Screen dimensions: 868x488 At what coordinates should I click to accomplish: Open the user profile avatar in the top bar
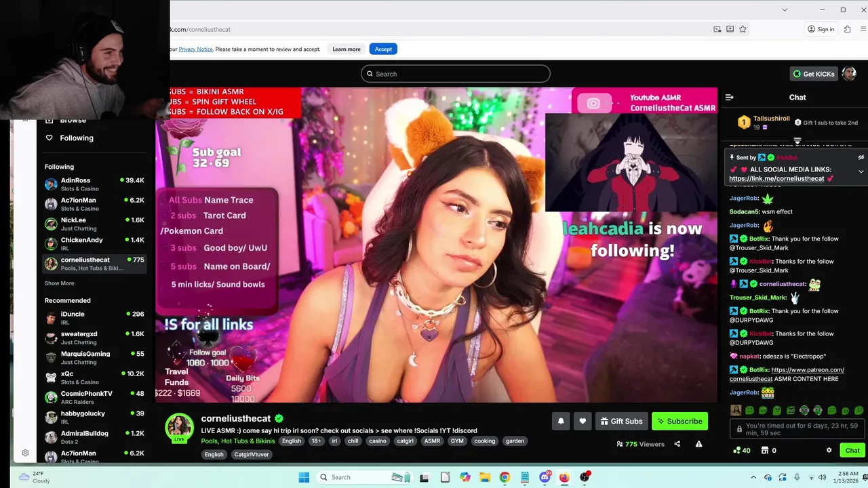[x=848, y=74]
